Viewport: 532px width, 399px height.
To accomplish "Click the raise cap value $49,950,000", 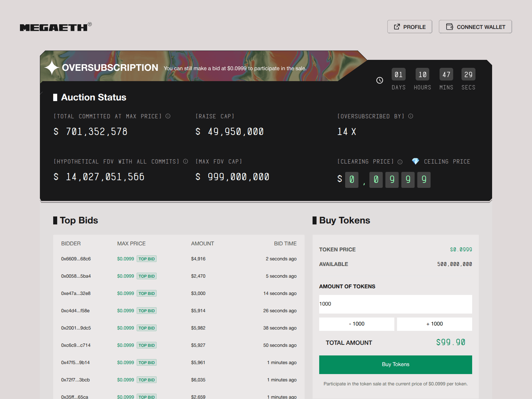I will pos(230,132).
